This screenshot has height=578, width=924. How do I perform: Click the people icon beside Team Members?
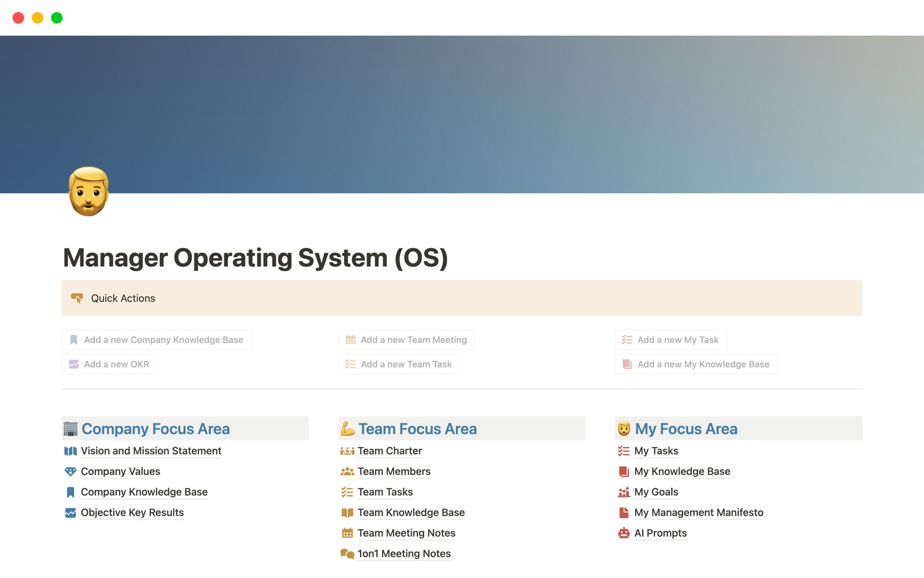347,472
